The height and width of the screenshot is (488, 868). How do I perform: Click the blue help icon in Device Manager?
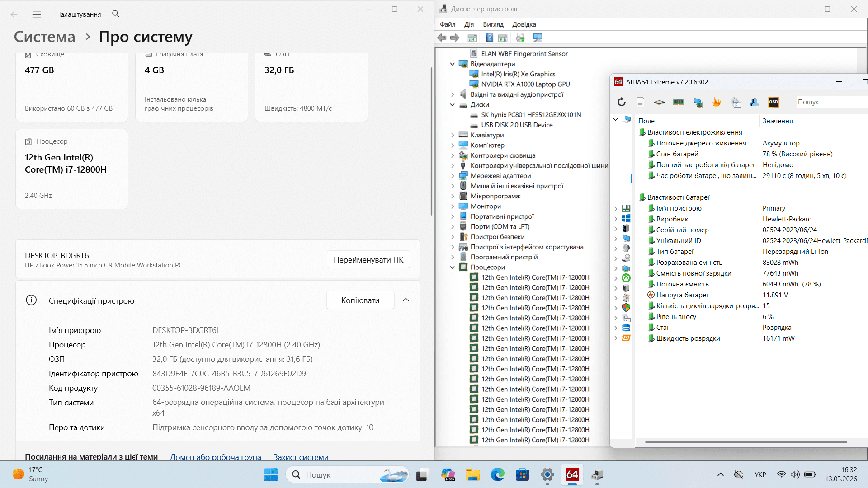pos(489,38)
